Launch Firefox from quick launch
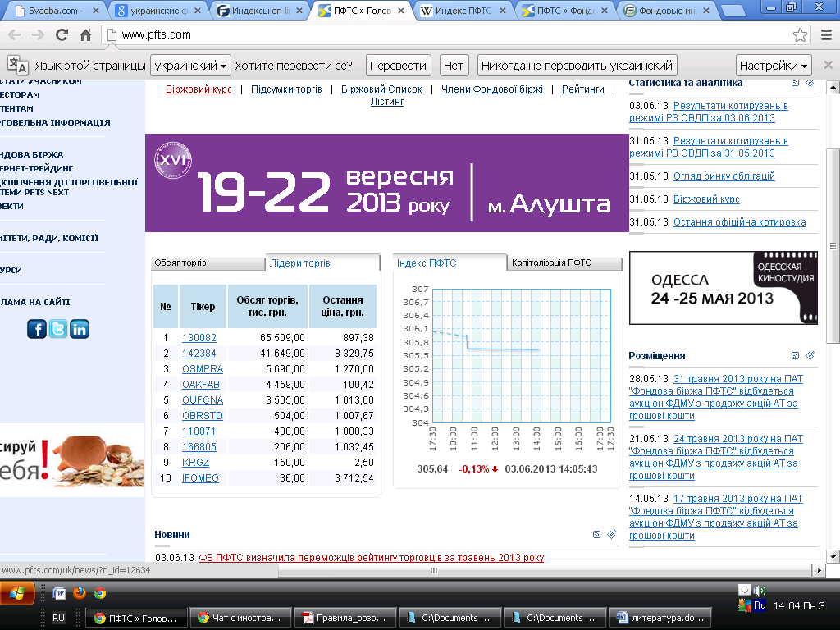Screen dimensions: 840x630 tap(80, 593)
